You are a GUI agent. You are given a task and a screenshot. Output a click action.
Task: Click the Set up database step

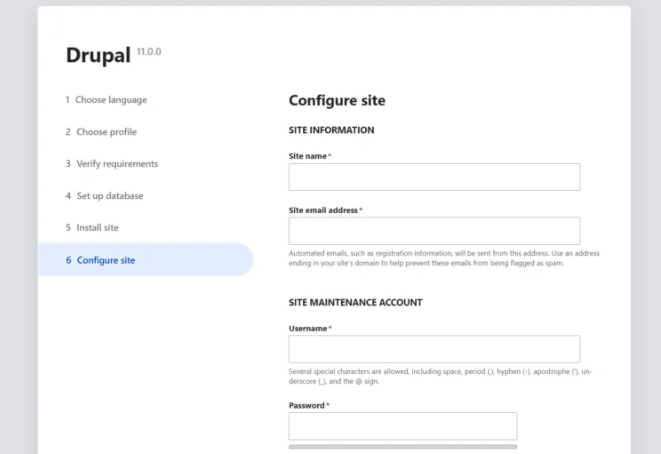(104, 196)
